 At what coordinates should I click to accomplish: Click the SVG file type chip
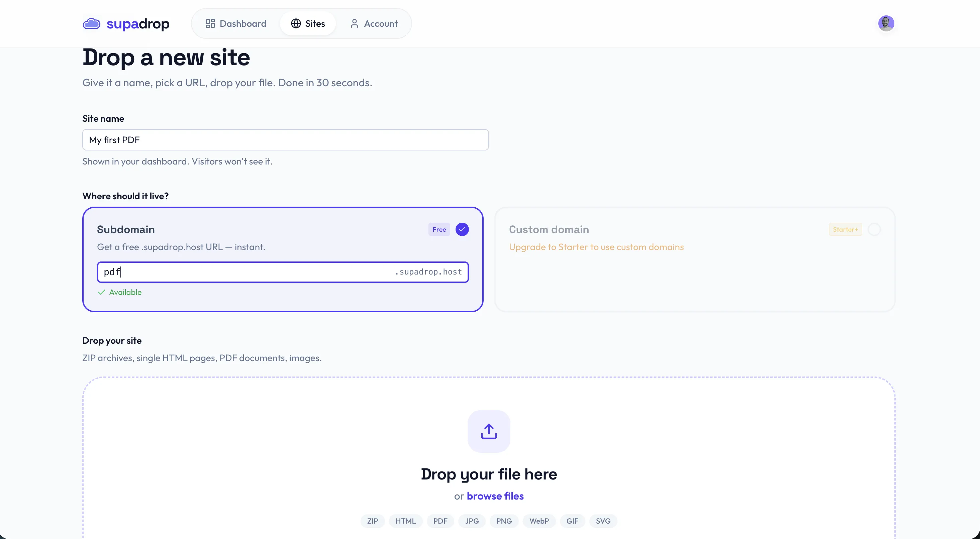coord(603,521)
